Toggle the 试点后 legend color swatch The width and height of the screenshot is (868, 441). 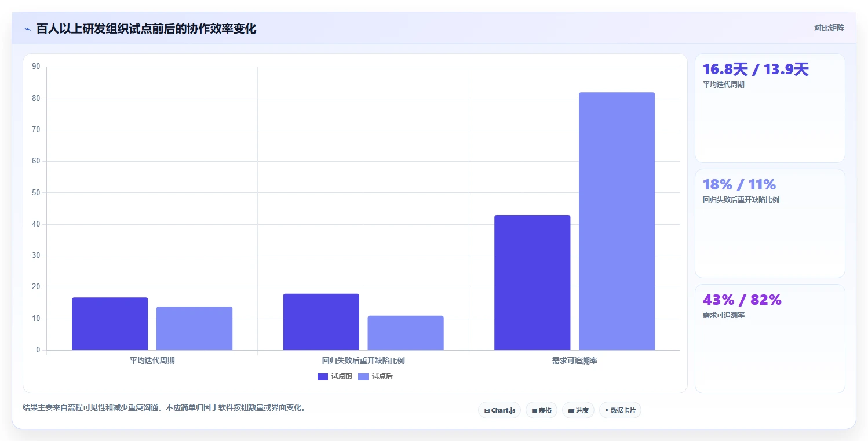click(x=363, y=377)
